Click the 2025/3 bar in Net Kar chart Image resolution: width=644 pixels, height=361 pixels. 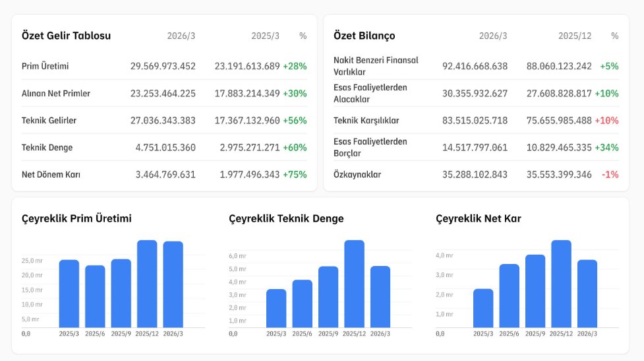483,308
